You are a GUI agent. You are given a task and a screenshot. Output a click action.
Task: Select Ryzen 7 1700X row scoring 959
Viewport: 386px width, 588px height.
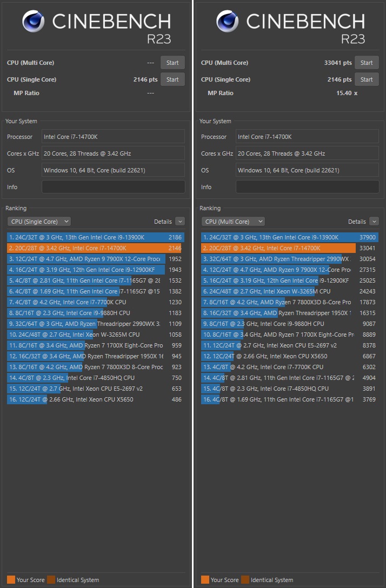tap(95, 345)
